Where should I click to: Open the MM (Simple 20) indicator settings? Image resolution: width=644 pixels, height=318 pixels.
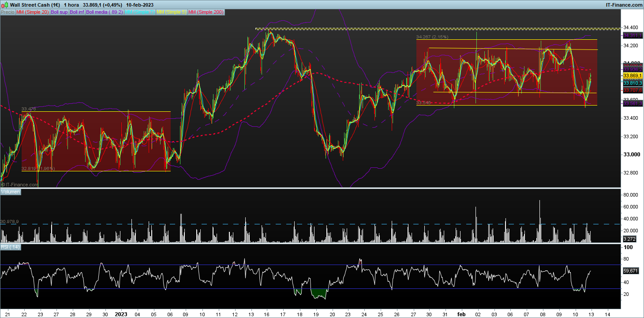tap(33, 12)
